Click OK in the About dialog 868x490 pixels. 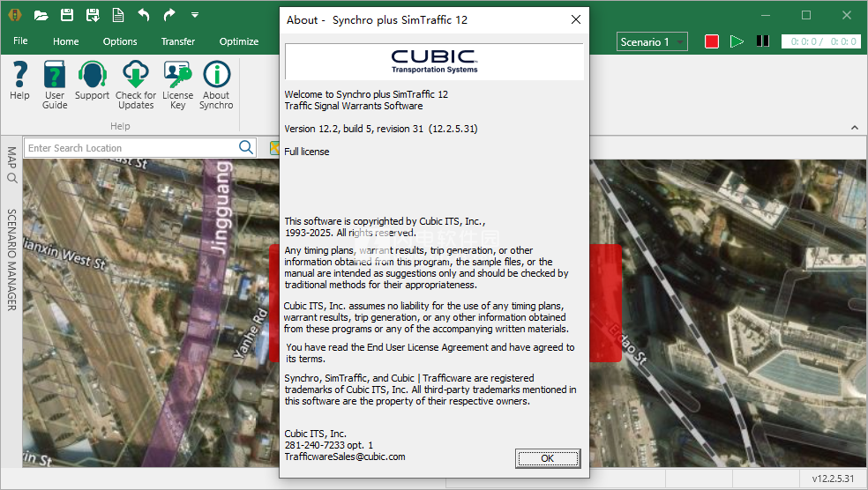[548, 458]
